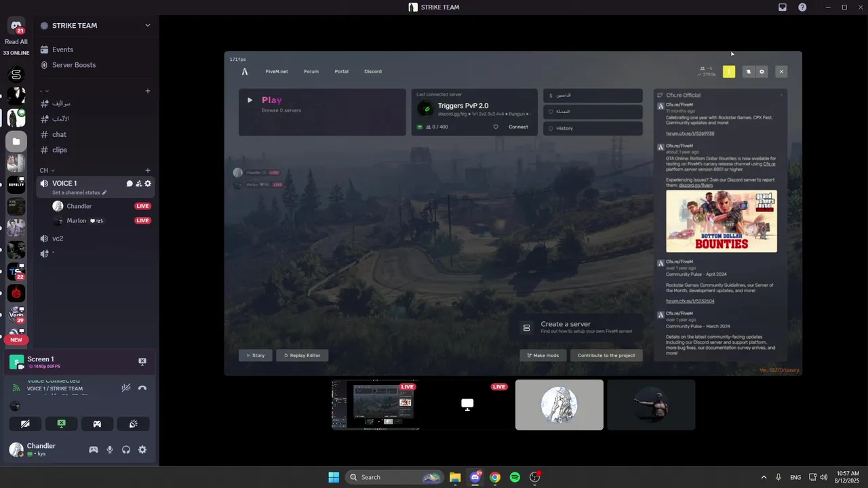Disconnect from voice call
Image resolution: width=868 pixels, height=488 pixels.
click(142, 388)
